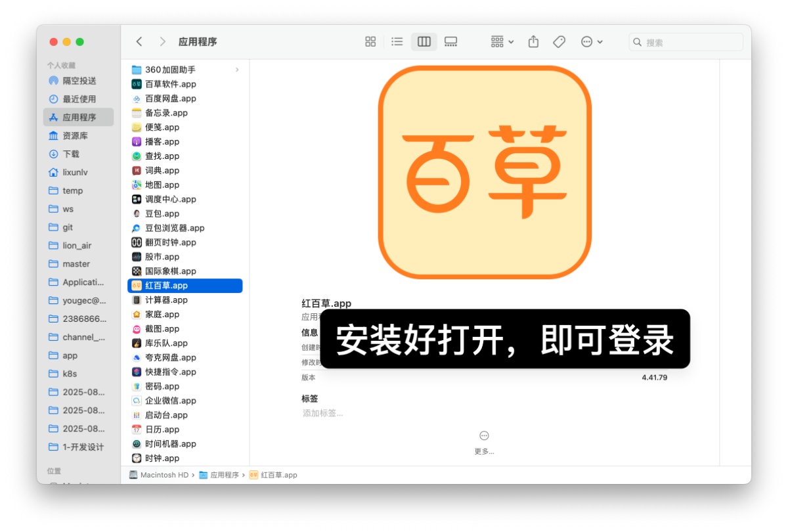Image resolution: width=788 pixels, height=532 pixels.
Task: Open ws folder in sidebar
Action: point(79,210)
